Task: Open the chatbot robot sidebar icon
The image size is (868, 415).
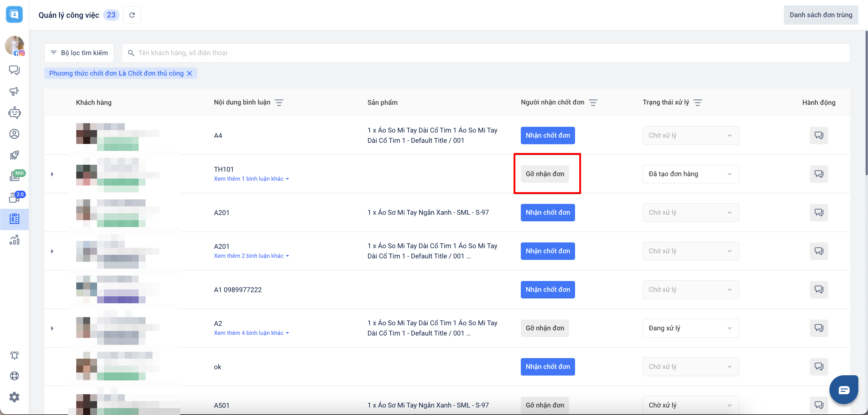Action: (x=14, y=113)
